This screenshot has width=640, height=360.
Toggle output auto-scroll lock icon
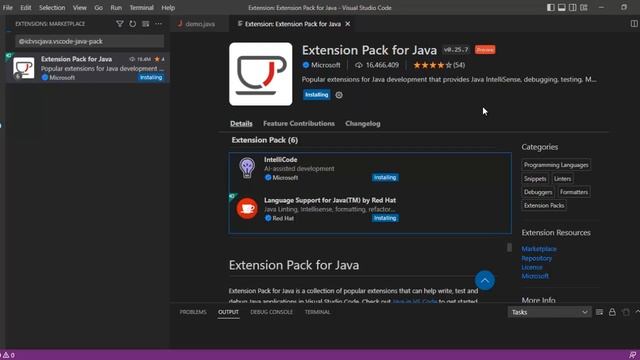(612, 312)
